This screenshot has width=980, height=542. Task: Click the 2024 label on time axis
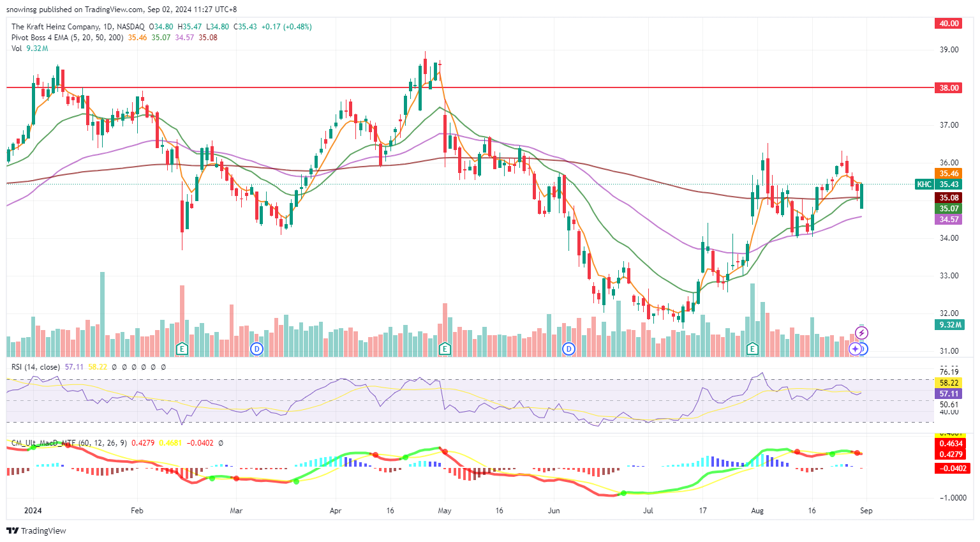[33, 511]
